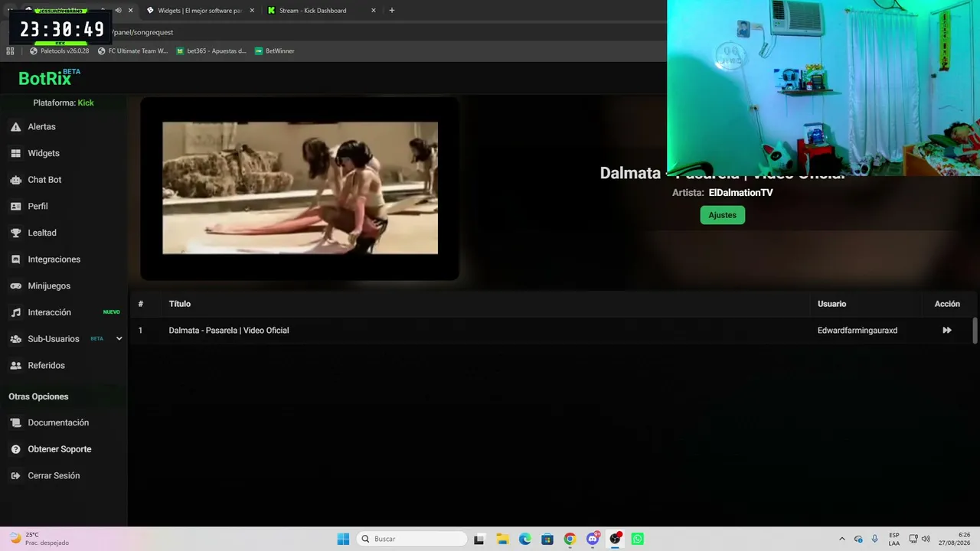980x551 pixels.
Task: Close the Stream - Kick Dashboard tab
Action: click(x=373, y=11)
